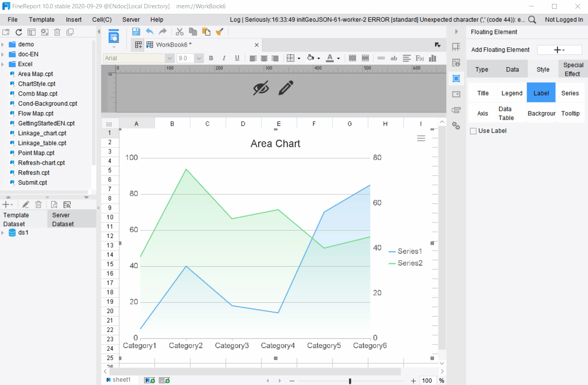This screenshot has height=385, width=588.
Task: Activate the Format Painter brush
Action: pyautogui.click(x=220, y=32)
